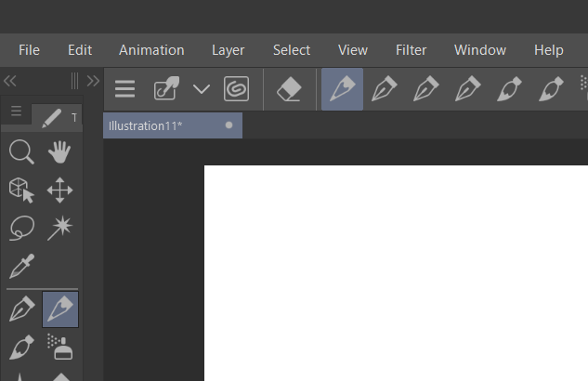Select the Eyedropper tool in tool palette
588x381 pixels.
(x=21, y=267)
